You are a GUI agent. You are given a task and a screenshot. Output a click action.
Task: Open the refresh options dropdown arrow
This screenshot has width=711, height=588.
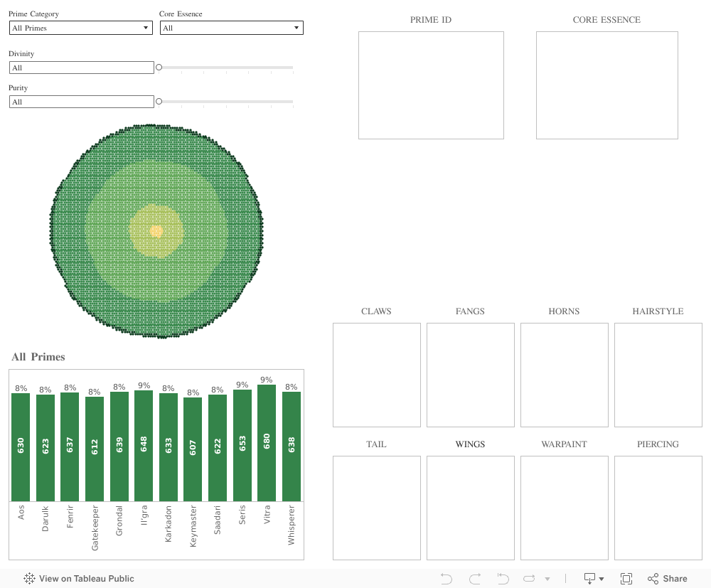tap(547, 579)
